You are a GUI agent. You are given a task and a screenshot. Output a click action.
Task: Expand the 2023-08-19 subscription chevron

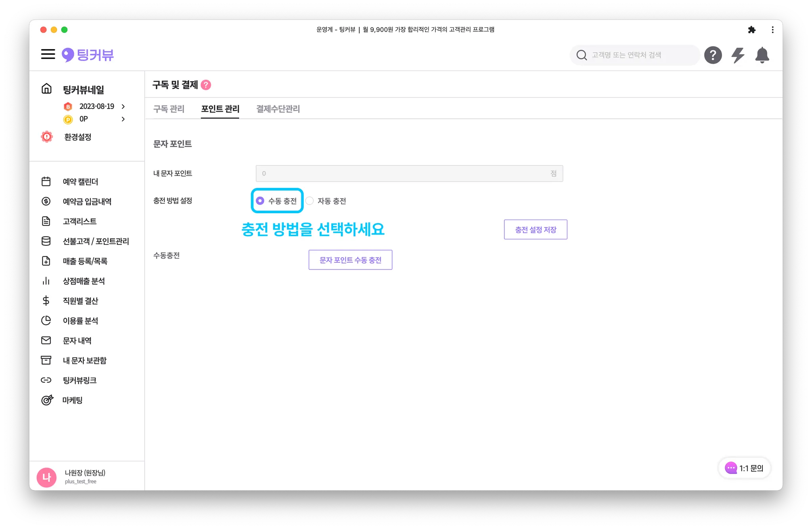coord(123,106)
